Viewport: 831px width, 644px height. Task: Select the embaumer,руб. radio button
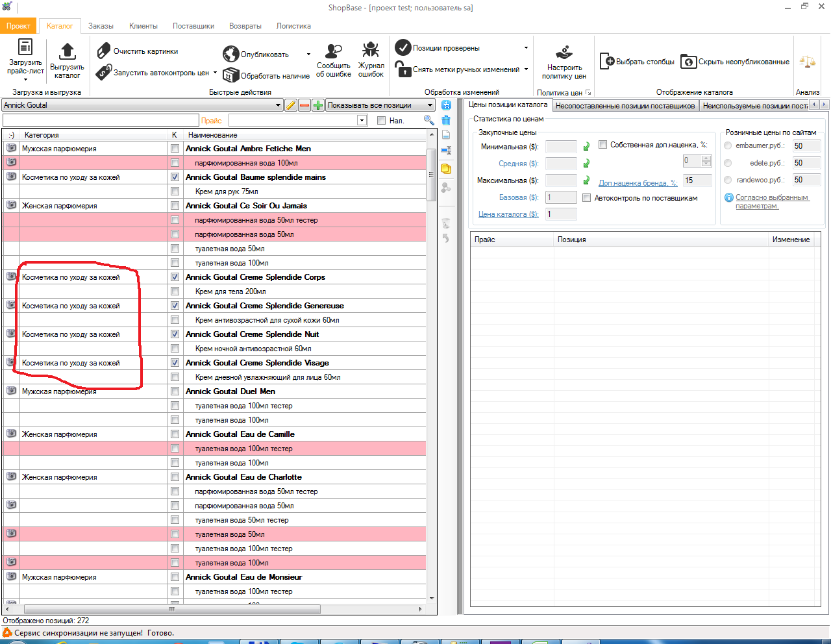(728, 145)
